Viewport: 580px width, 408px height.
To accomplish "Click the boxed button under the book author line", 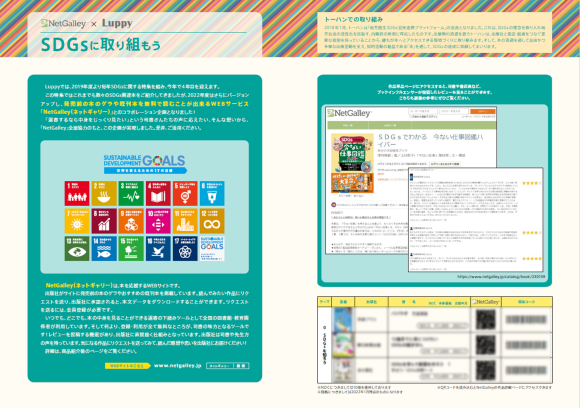I will (444, 163).
